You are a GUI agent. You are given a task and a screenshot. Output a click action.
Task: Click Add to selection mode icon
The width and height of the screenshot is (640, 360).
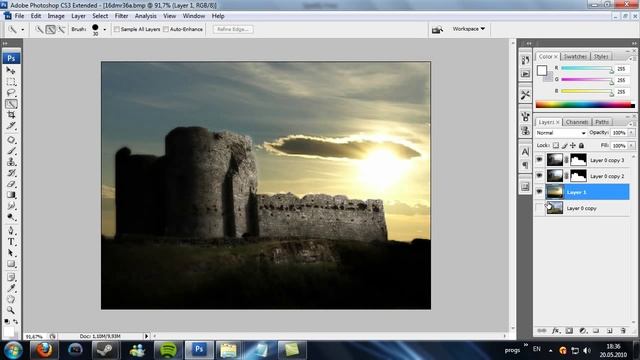(x=51, y=29)
